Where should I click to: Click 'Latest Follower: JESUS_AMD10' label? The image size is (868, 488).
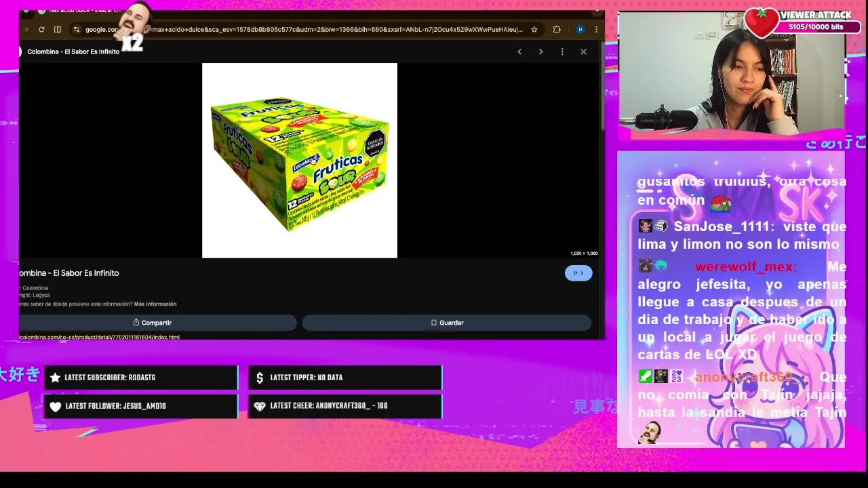(116, 406)
